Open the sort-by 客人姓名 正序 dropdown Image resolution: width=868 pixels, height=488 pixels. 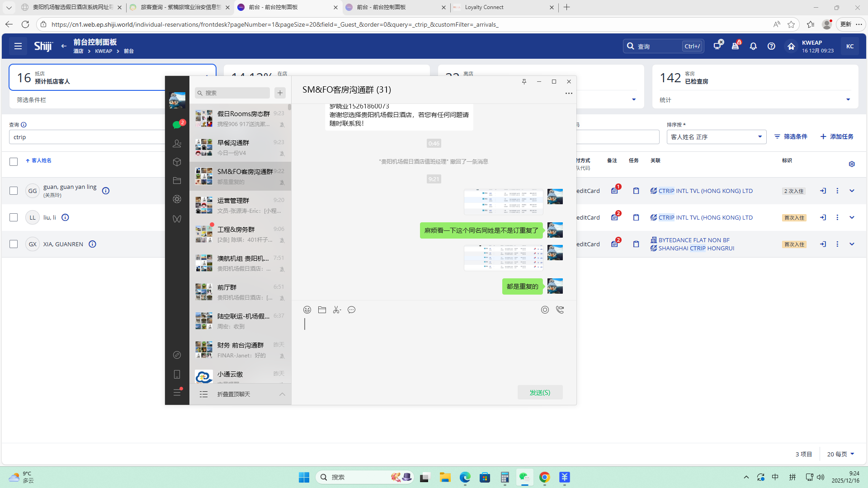pos(716,137)
